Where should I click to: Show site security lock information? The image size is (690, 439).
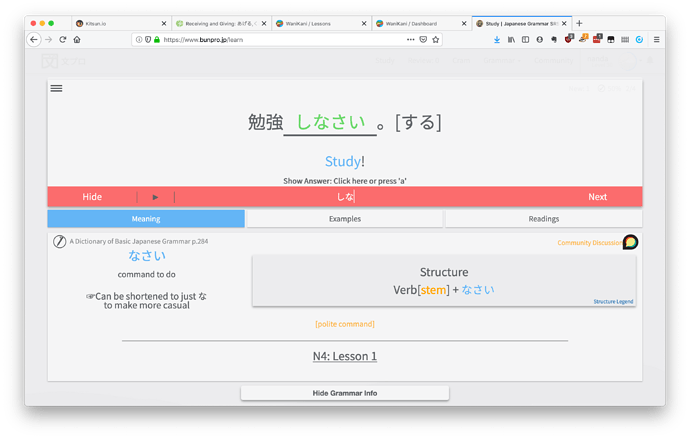click(157, 40)
